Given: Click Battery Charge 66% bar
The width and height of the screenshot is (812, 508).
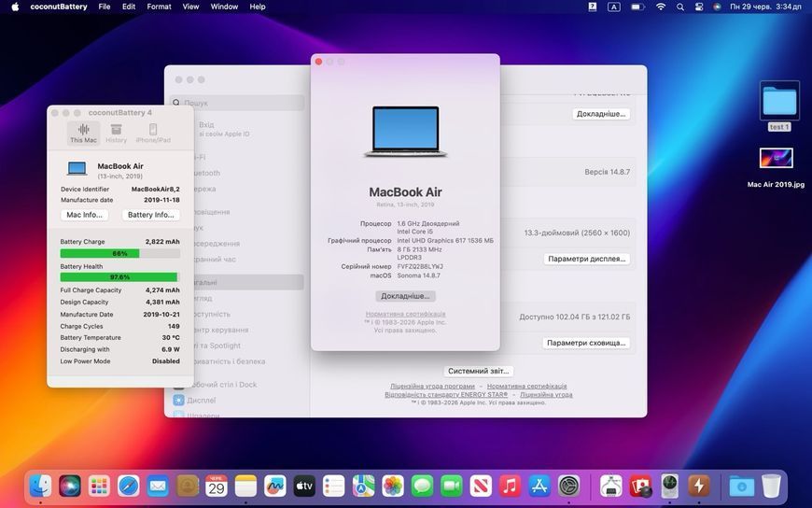Looking at the screenshot, I should pyautogui.click(x=120, y=253).
